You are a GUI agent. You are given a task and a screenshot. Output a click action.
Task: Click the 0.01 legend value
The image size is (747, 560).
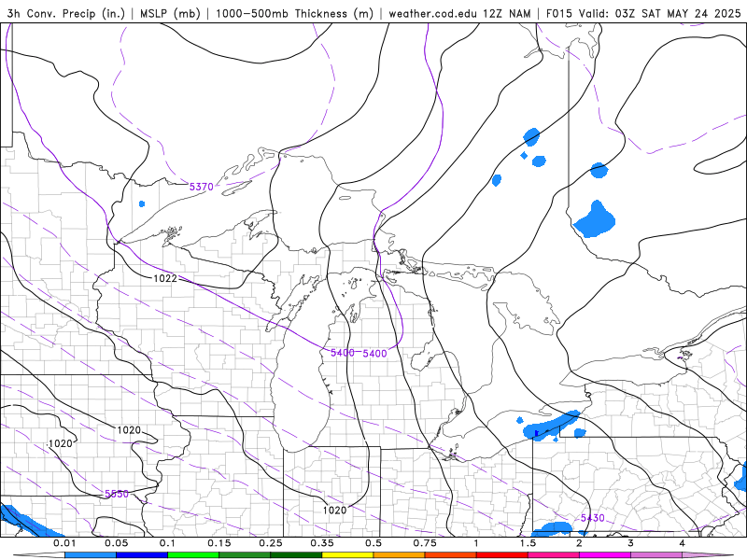pos(64,543)
